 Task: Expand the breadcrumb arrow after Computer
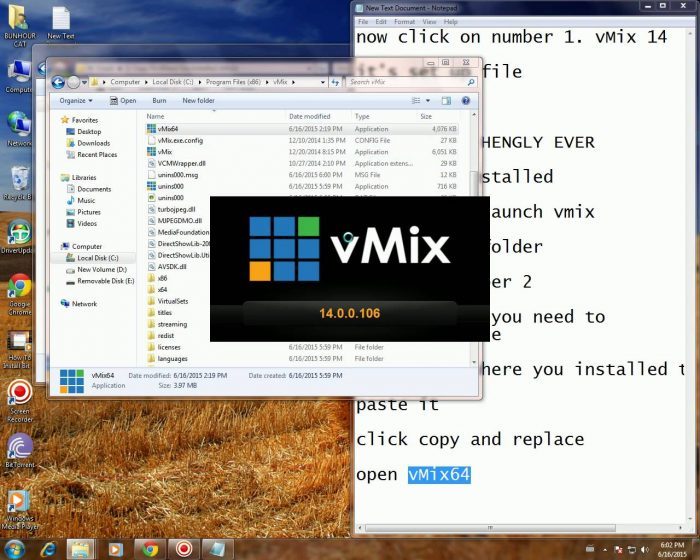point(146,82)
